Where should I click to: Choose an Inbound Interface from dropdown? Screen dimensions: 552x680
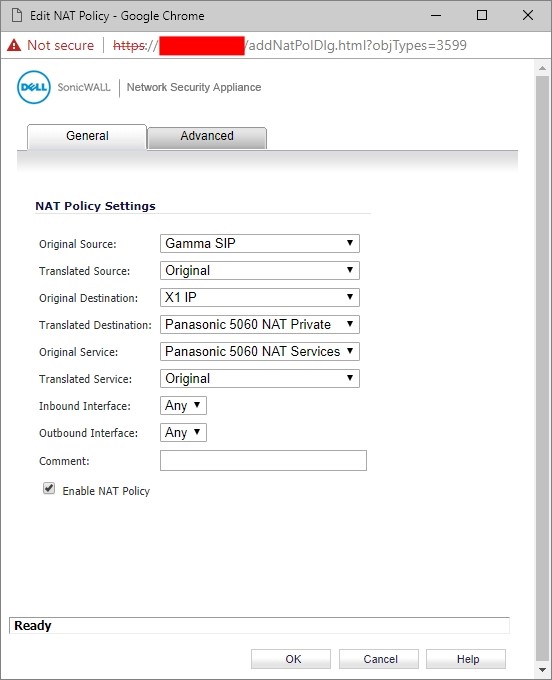coord(183,405)
